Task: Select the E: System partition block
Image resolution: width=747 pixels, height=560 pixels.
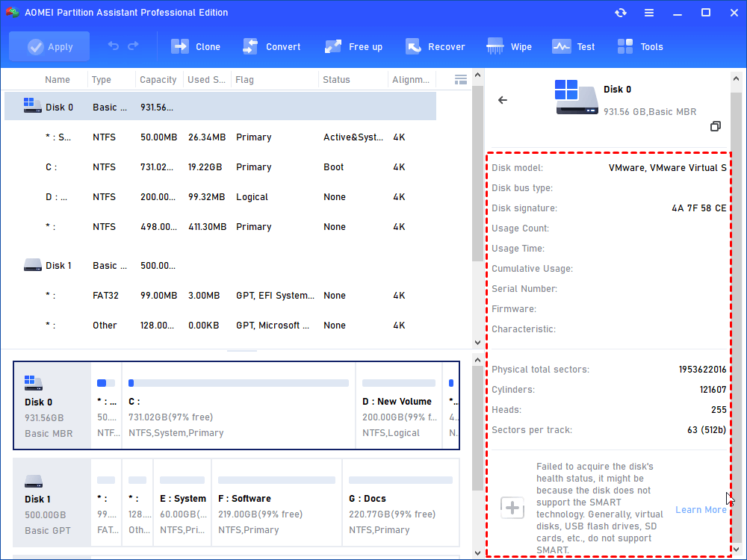Action: coord(182,503)
